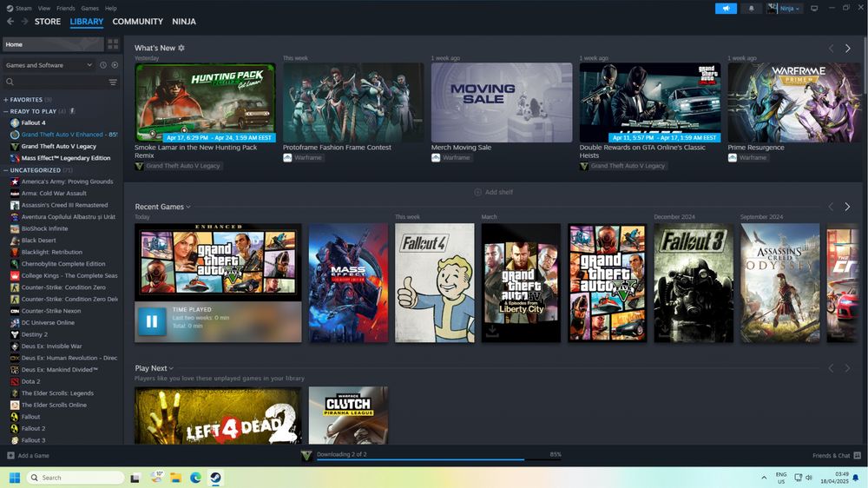Image resolution: width=868 pixels, height=488 pixels.
Task: Switch to collections grid view icon
Action: [x=113, y=44]
